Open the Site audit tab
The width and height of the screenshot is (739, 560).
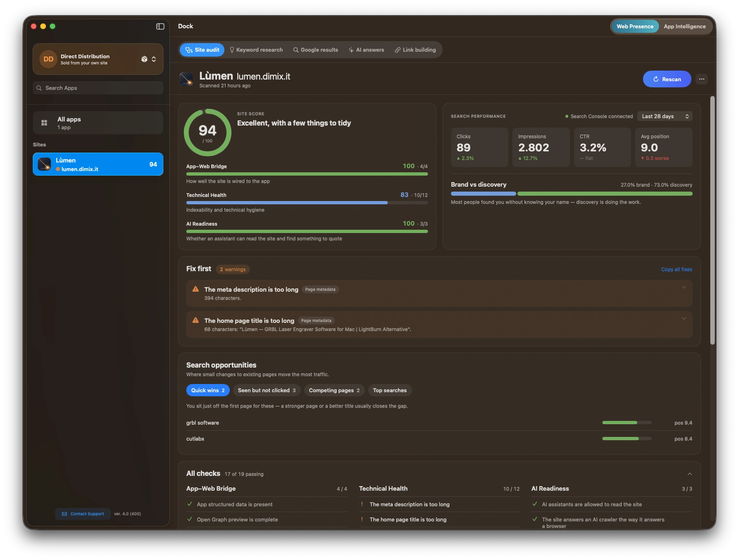[x=202, y=50]
